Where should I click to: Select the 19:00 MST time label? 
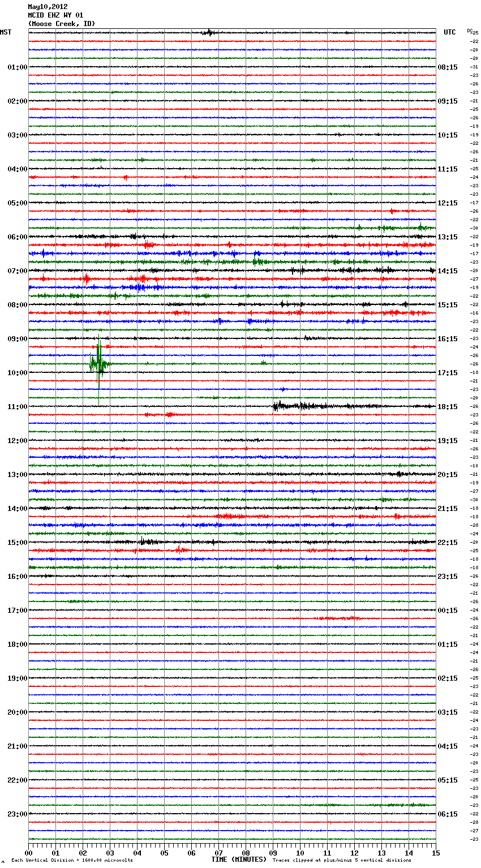pyautogui.click(x=18, y=678)
